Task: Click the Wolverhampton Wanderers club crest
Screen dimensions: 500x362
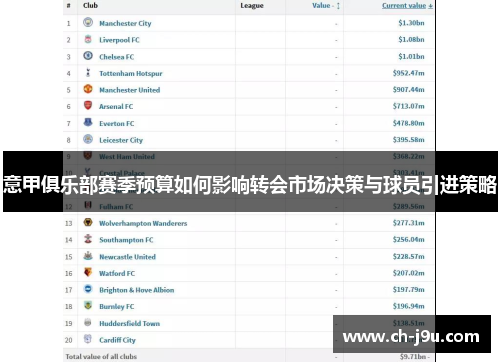Action: click(x=88, y=222)
